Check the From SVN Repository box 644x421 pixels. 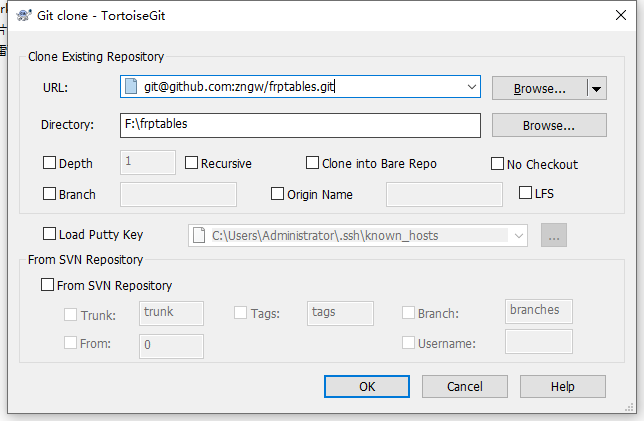[x=47, y=285]
